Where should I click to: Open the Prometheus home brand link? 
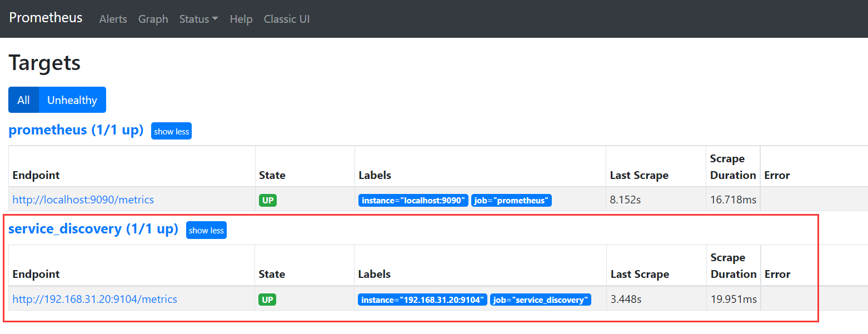(x=46, y=18)
